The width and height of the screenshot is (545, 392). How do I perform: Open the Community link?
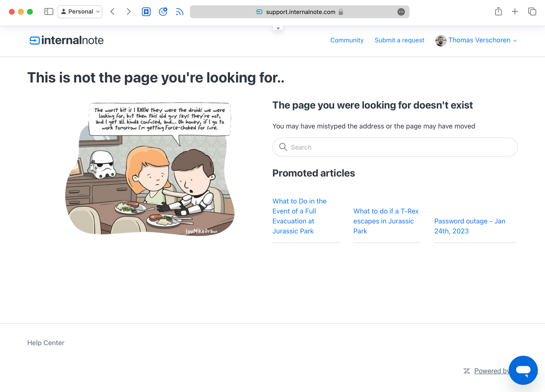347,40
